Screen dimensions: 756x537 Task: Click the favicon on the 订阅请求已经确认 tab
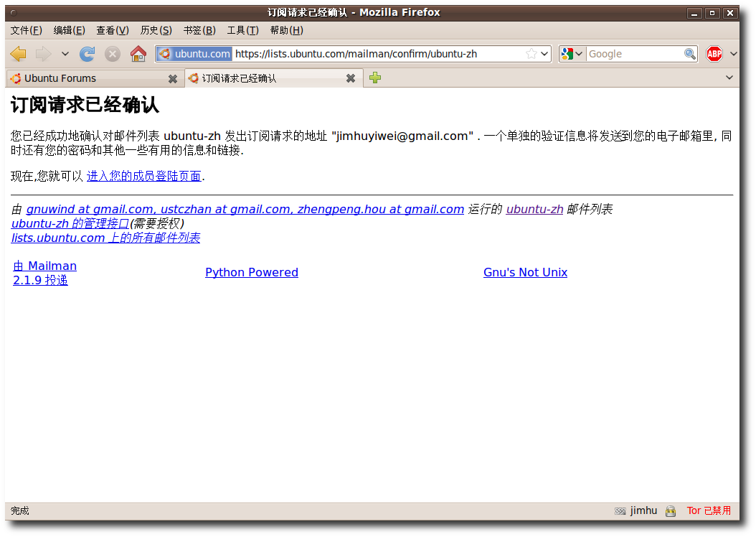[194, 78]
